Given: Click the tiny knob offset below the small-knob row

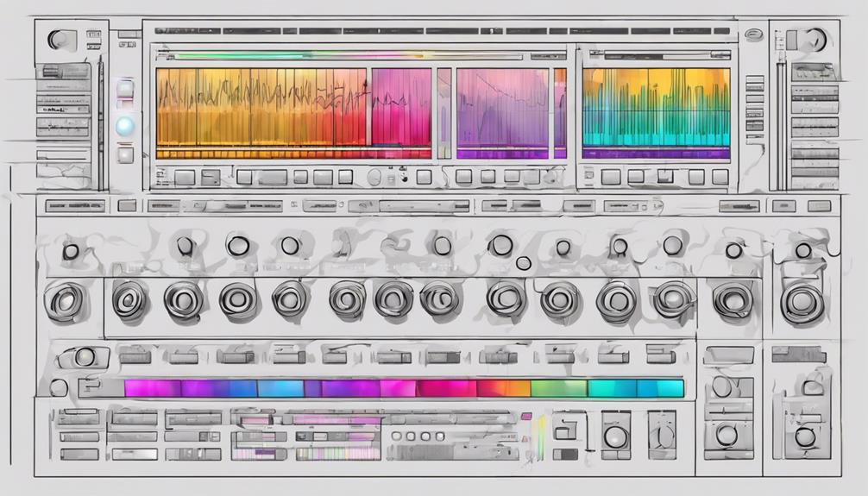Looking at the screenshot, I should coord(523,263).
